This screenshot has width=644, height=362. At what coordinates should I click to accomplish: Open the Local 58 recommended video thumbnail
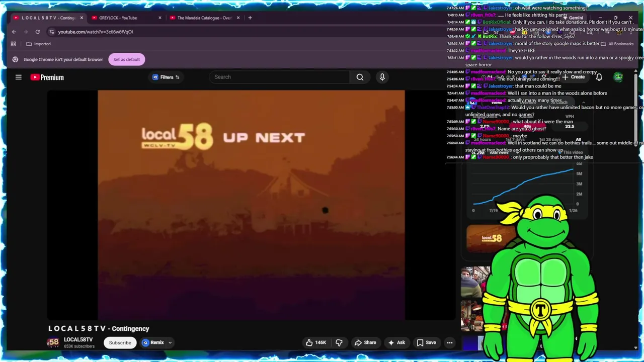click(x=491, y=238)
